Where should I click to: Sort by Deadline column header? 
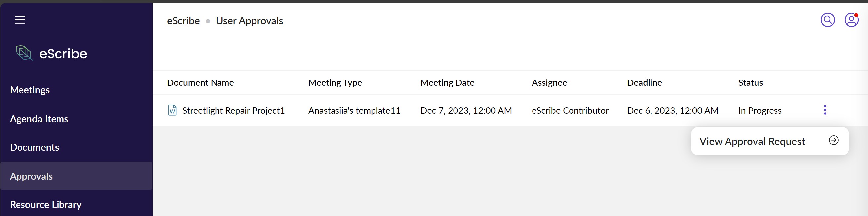pos(644,83)
